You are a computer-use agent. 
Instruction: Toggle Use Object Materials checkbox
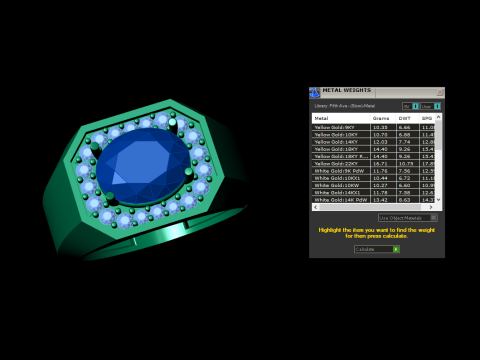433,218
